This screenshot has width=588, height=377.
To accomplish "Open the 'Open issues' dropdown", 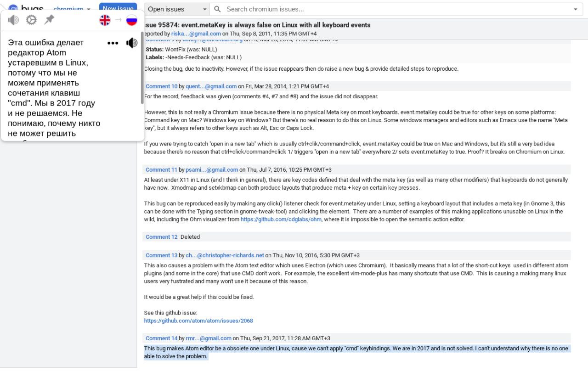I will point(177,9).
